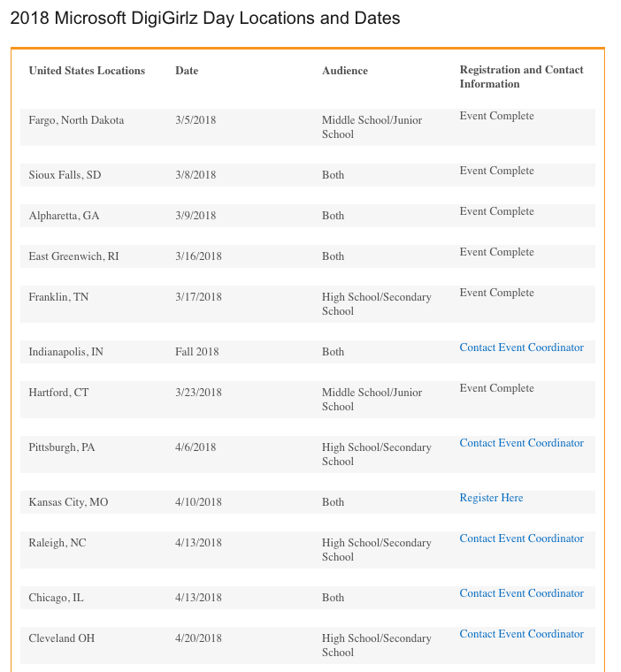Click Chicago's Contact Event Coordinator link
Screen dimensions: 621x672
coord(521,593)
